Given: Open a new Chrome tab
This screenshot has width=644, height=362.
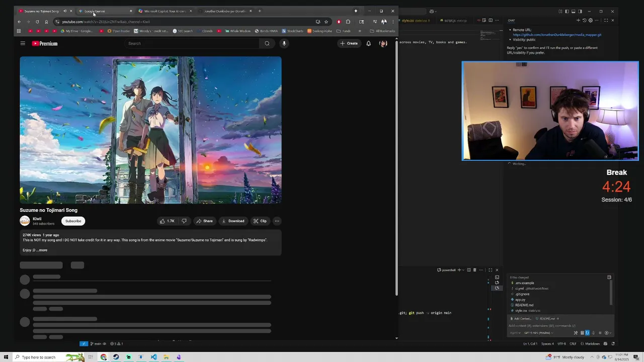Looking at the screenshot, I should (260, 11).
